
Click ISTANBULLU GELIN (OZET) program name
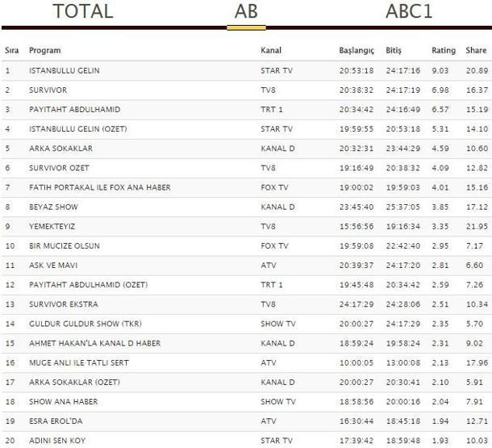pyautogui.click(x=78, y=129)
